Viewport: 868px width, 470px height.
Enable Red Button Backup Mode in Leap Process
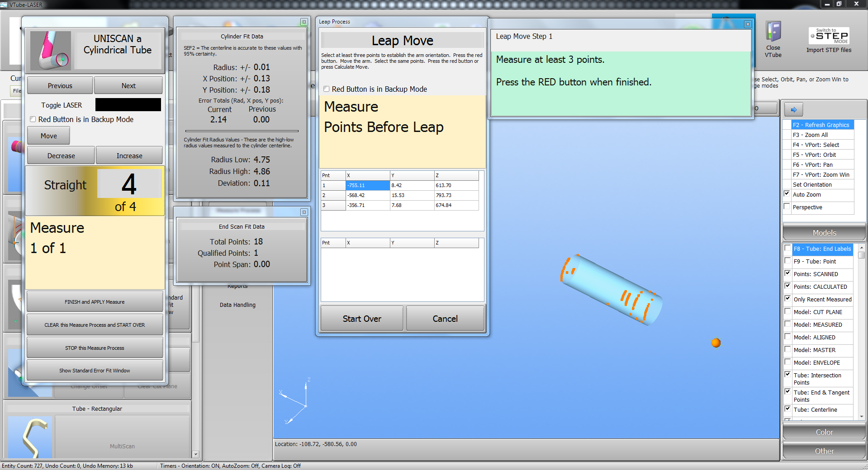(327, 89)
